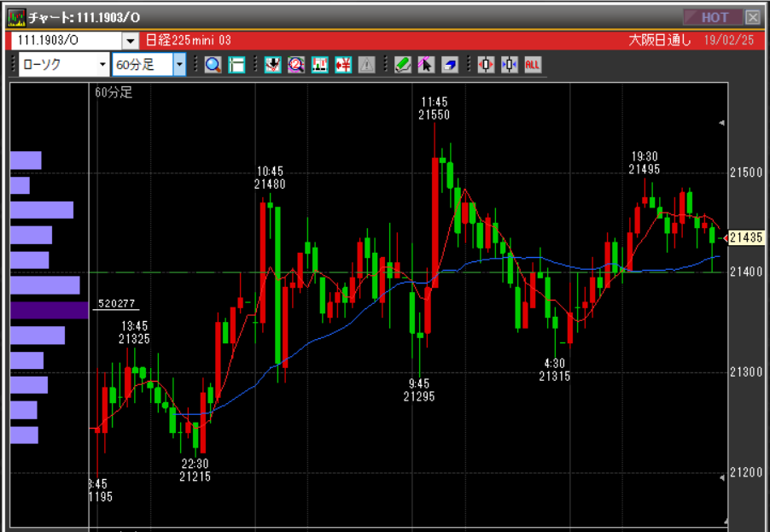Click the 大阪日通し session label
The image size is (770, 532).
[x=660, y=40]
